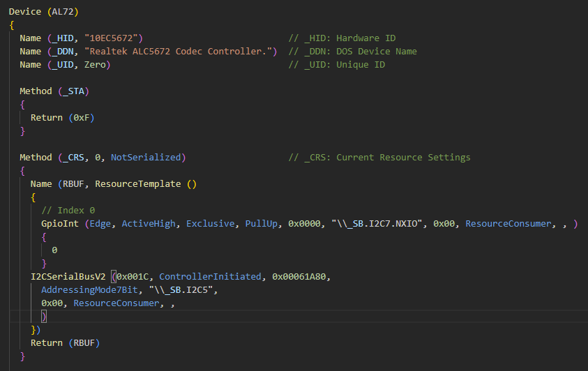Click the 0x00061A80 speed value
588x371 pixels.
point(299,277)
